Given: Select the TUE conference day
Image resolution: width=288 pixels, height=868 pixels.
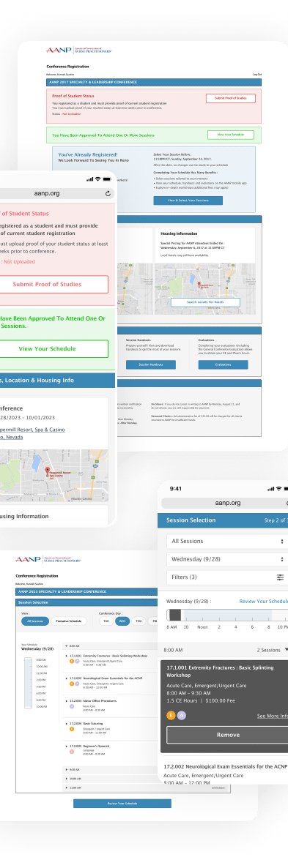Looking at the screenshot, I should pyautogui.click(x=106, y=621).
